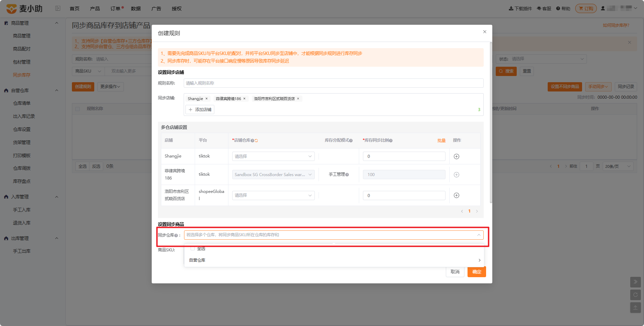Image resolution: width=644 pixels, height=326 pixels.
Task: Click help icon beside 手工管理
Action: point(347,175)
